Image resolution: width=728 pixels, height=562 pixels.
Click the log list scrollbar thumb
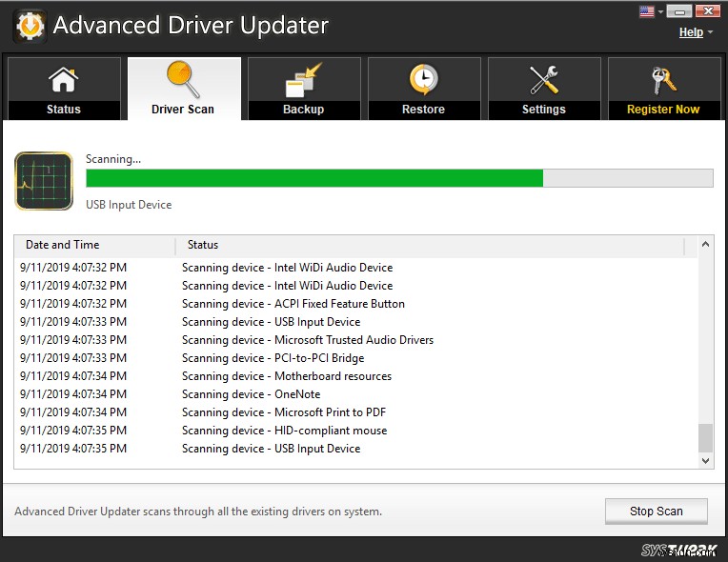(x=705, y=437)
